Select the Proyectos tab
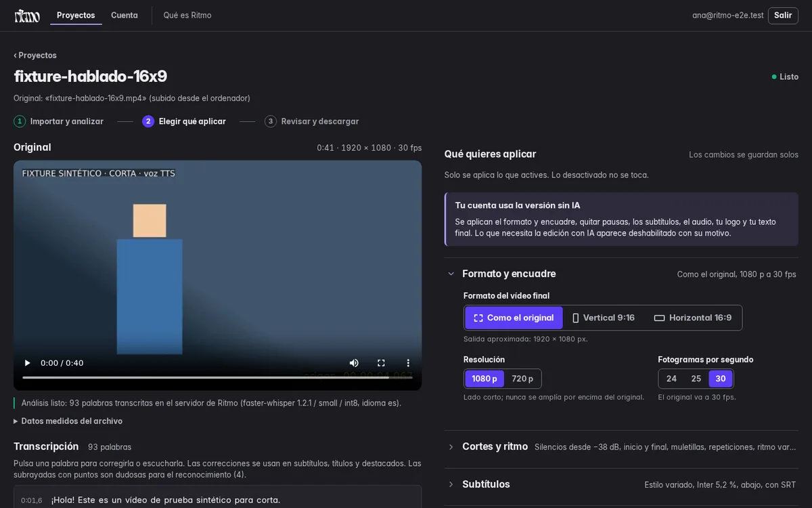 tap(76, 16)
